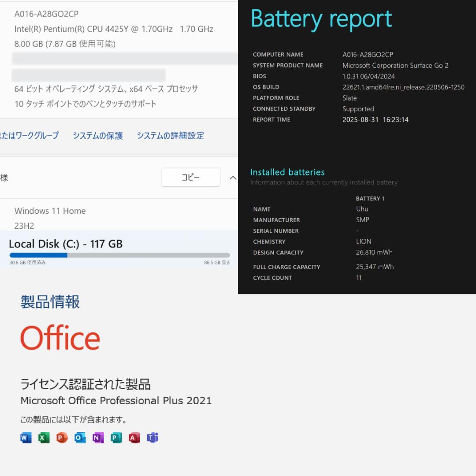Select Microsoft Corporation Surface Go 2 value
This screenshot has width=476, height=476.
395,65
